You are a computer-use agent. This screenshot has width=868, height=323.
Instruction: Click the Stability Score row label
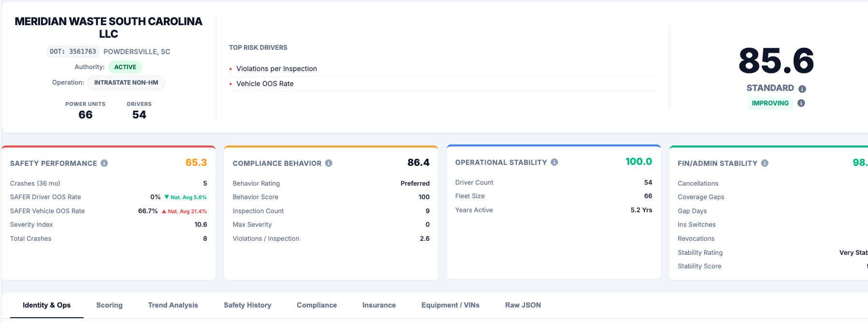coord(699,266)
